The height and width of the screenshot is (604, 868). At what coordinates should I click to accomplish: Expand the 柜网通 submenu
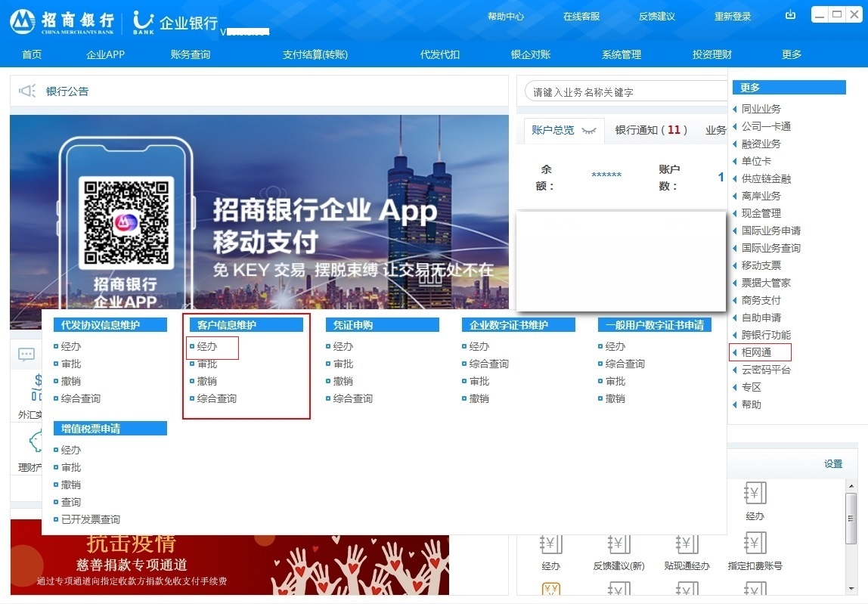[x=756, y=352]
